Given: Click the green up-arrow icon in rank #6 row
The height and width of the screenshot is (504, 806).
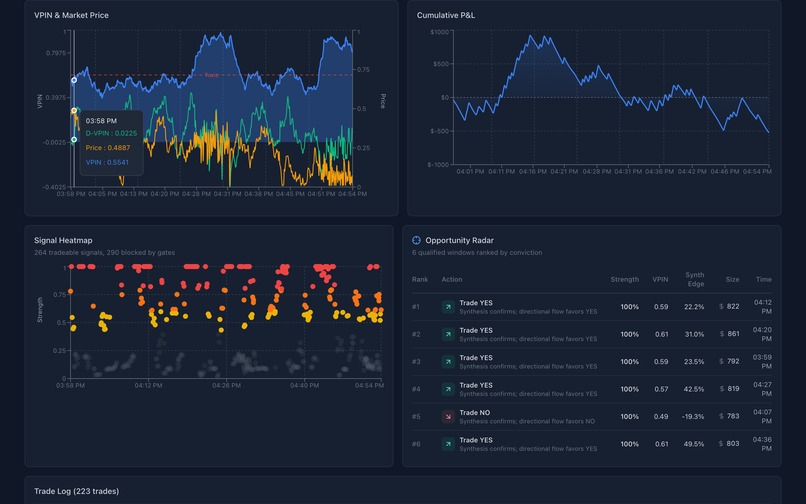Looking at the screenshot, I should tap(448, 444).
